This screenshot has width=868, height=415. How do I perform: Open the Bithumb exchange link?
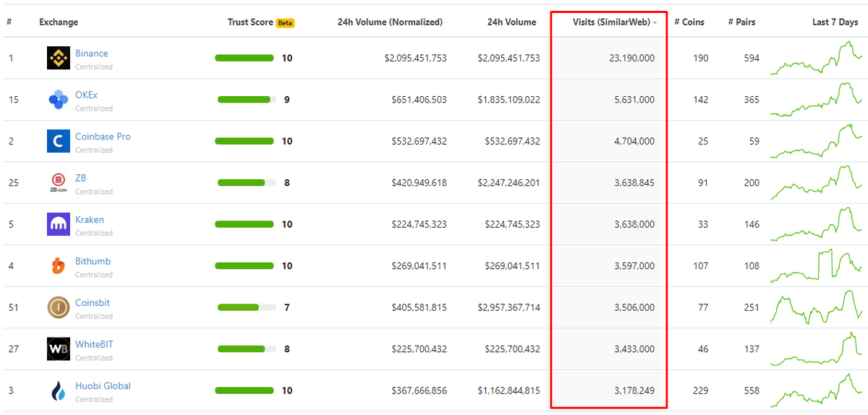[93, 261]
